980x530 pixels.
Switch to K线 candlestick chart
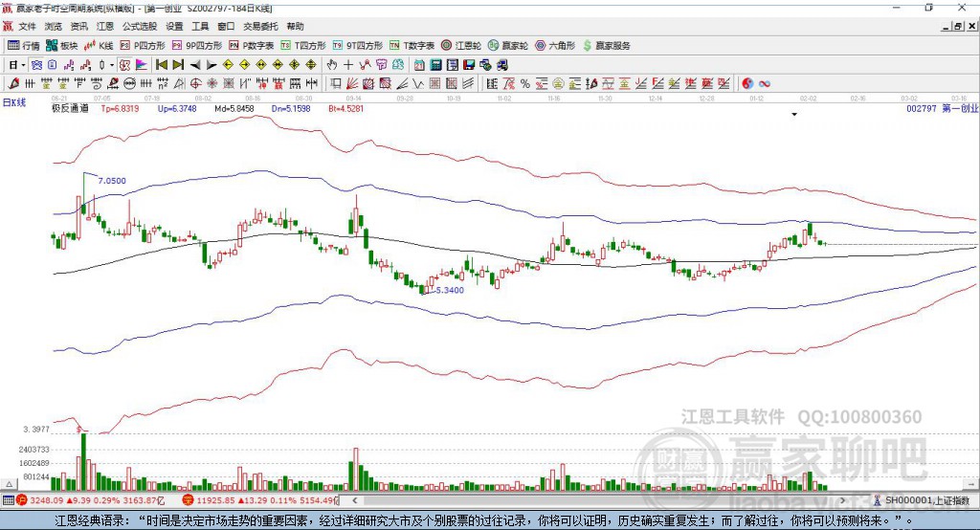(100, 46)
